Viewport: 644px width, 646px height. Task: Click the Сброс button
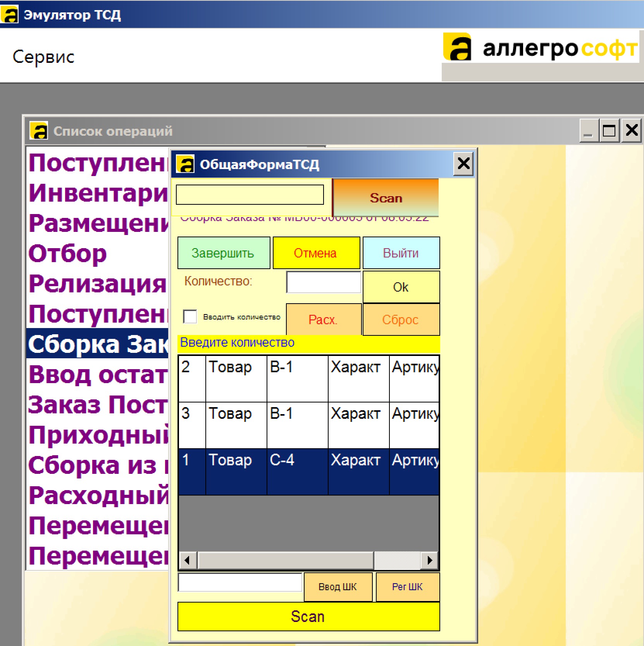pyautogui.click(x=401, y=320)
